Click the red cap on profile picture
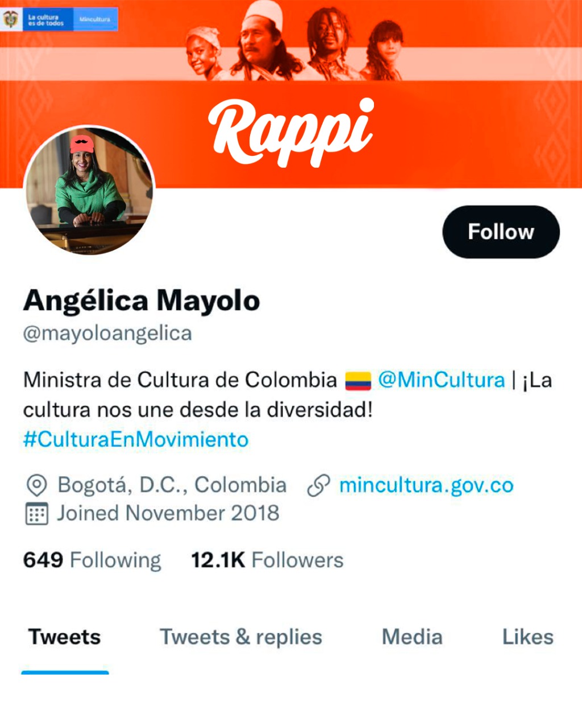This screenshot has width=582, height=728. [82, 144]
